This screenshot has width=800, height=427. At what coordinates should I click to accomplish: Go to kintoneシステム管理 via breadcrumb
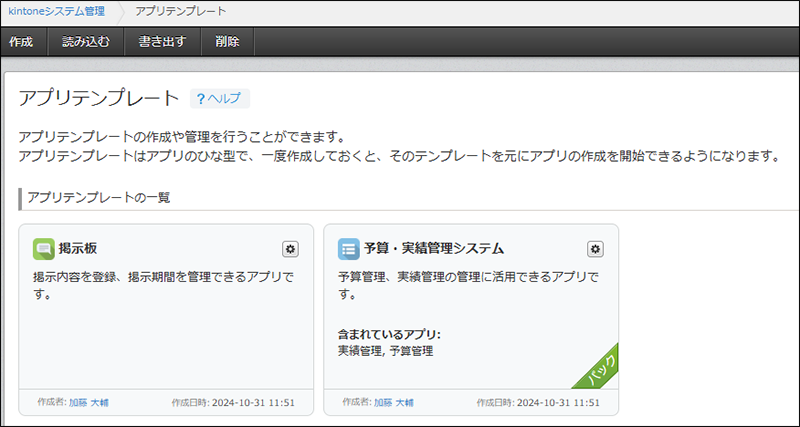point(56,12)
